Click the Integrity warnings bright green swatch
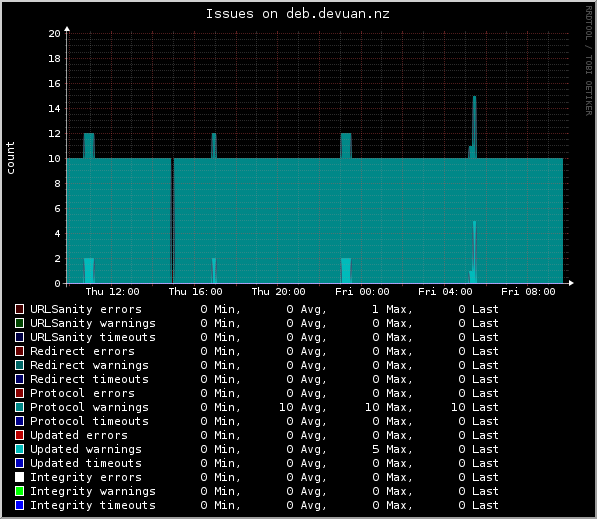This screenshot has height=519, width=597. [19, 491]
